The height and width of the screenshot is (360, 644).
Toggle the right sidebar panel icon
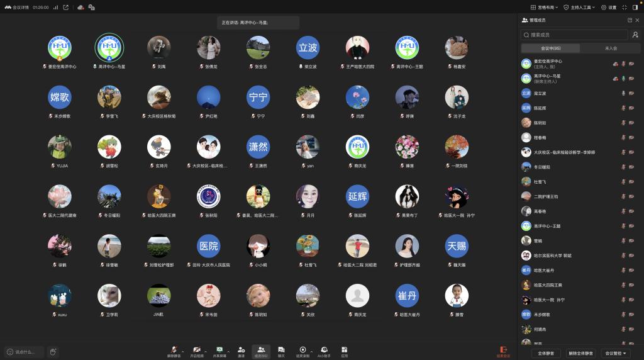[635, 8]
